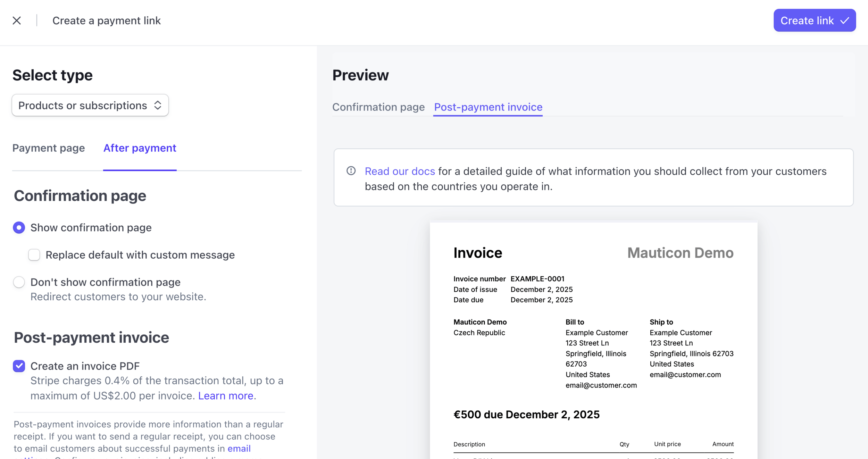Image resolution: width=868 pixels, height=459 pixels.
Task: Follow the Learn more invoice fee link
Action: point(225,396)
